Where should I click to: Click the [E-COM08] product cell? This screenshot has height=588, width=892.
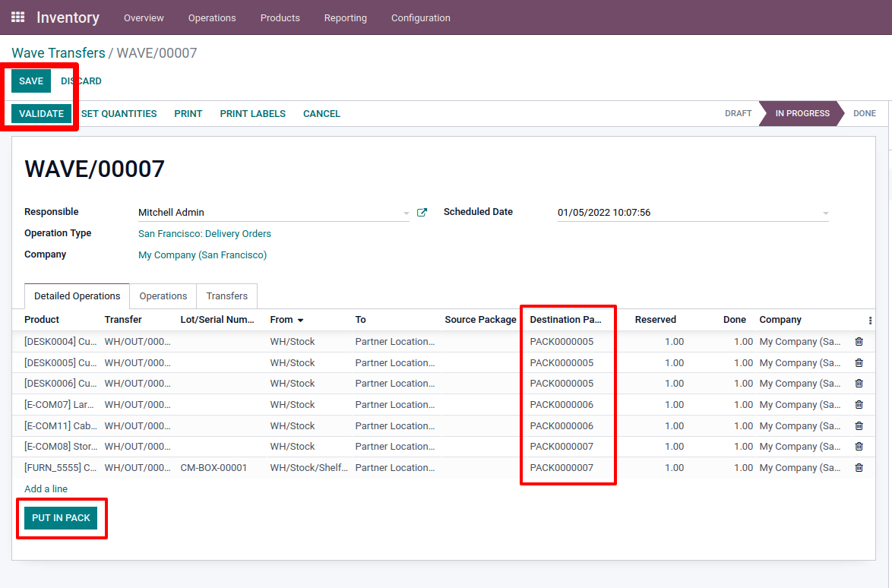click(61, 447)
